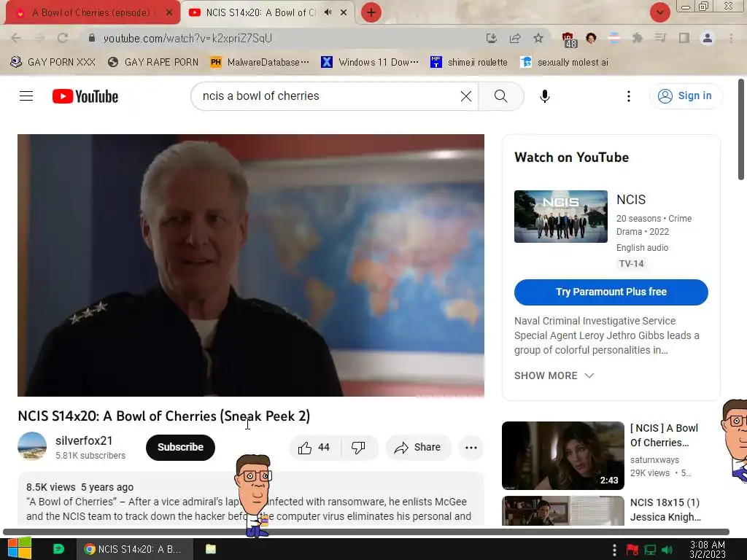This screenshot has height=560, width=747.
Task: Open shimeji roulette bookmark
Action: (469, 63)
